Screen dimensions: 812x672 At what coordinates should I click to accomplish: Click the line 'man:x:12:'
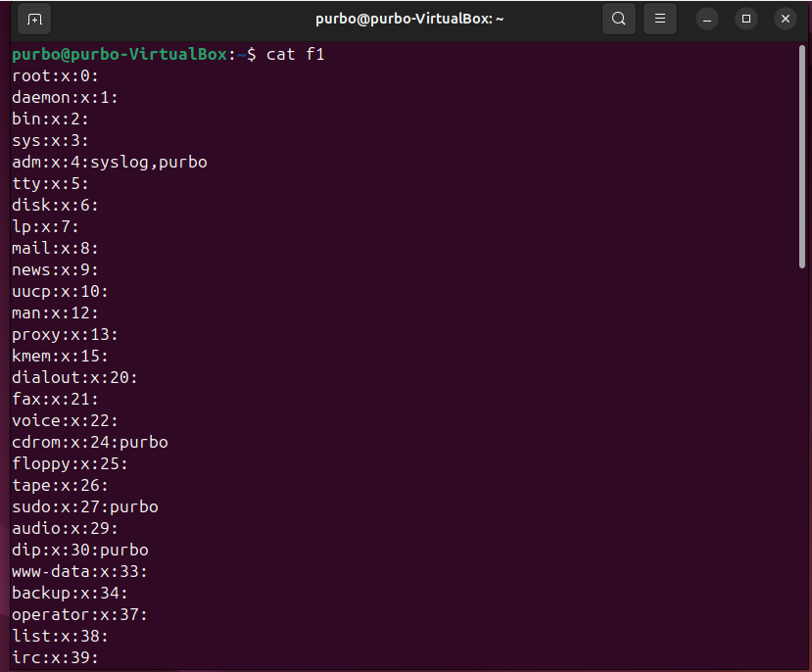click(55, 313)
